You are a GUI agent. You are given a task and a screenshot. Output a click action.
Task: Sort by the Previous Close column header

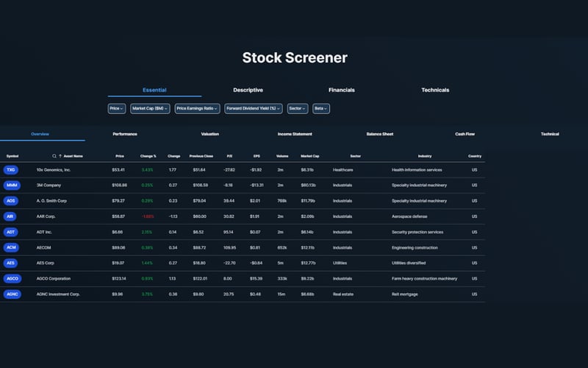tap(201, 156)
